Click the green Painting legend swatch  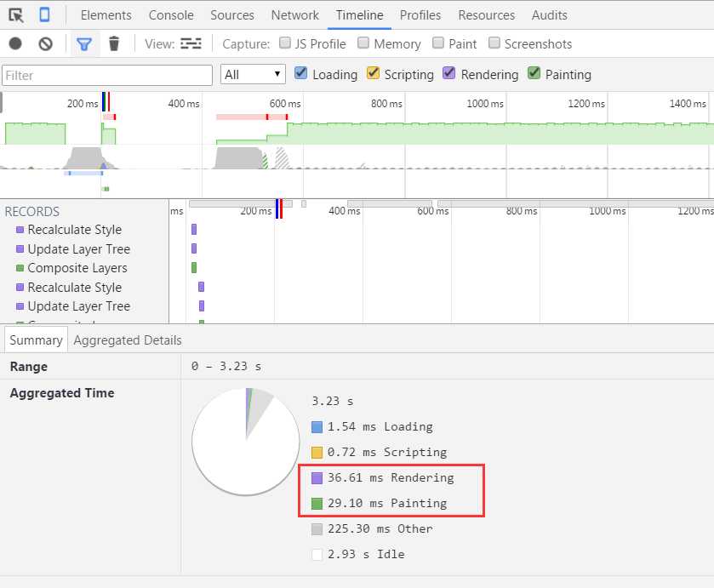317,504
